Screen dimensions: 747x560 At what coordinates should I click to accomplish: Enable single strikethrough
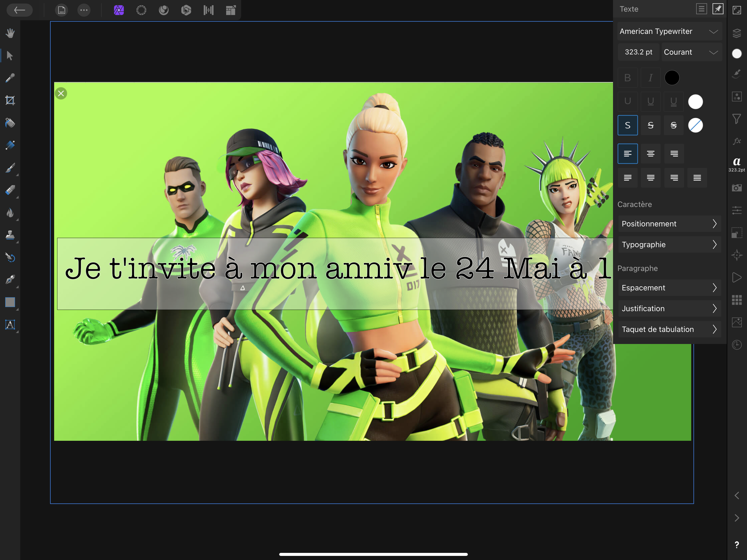(650, 125)
